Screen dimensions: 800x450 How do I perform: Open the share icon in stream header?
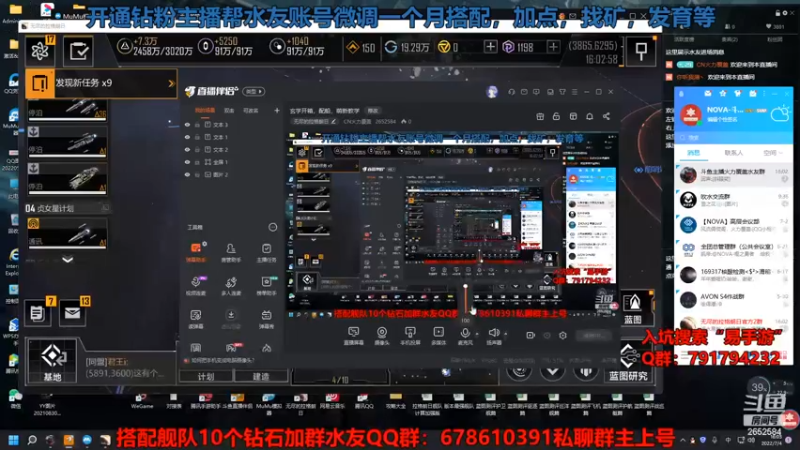pyautogui.click(x=606, y=116)
